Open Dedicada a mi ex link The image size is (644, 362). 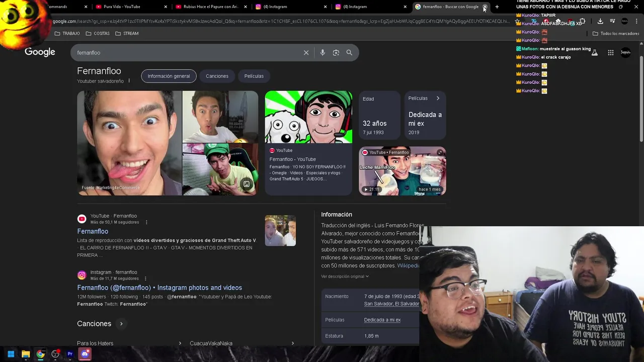pos(382,320)
